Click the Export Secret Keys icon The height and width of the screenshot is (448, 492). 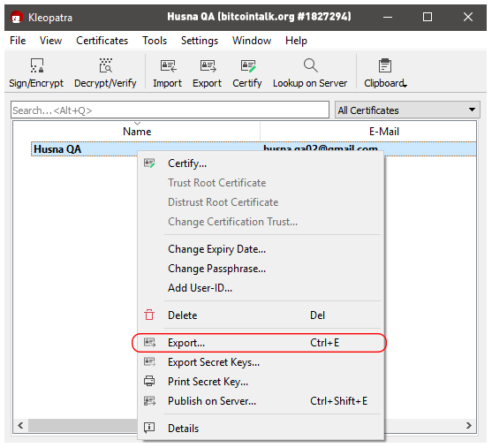pyautogui.click(x=149, y=362)
